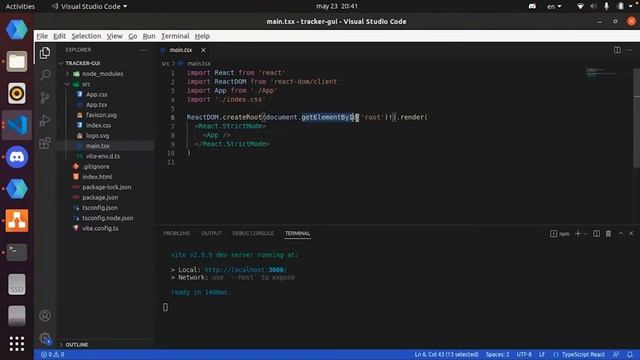The width and height of the screenshot is (640, 360).
Task: Open the Explorer view in activity bar
Action: (x=45, y=53)
